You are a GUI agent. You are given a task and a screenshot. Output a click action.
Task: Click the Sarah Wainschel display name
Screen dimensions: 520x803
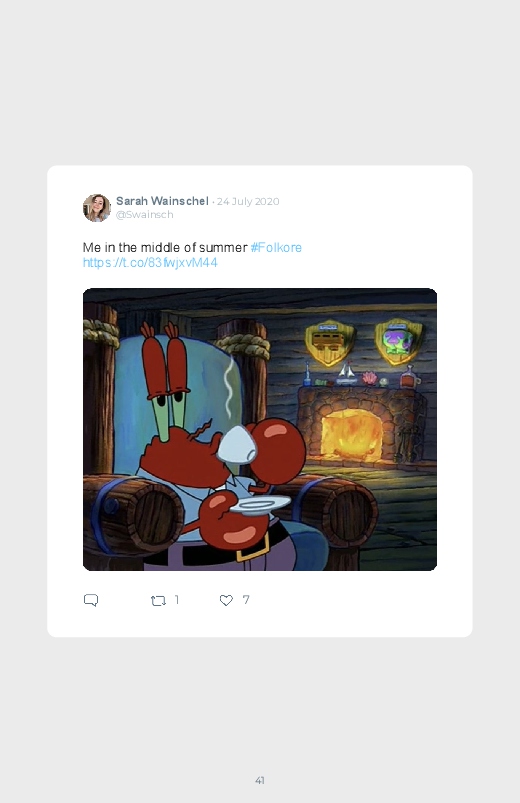[x=162, y=201]
